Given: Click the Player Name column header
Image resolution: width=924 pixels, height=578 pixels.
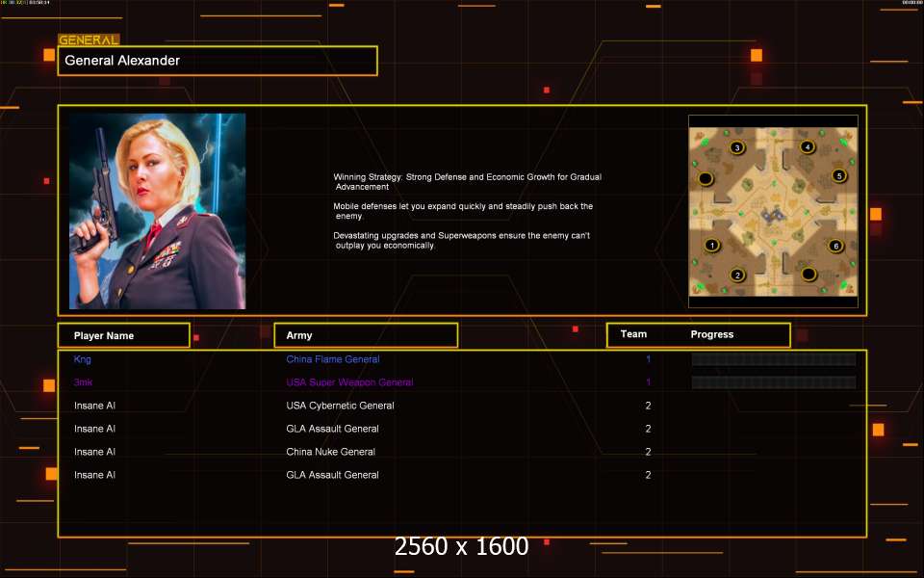Looking at the screenshot, I should click(124, 335).
